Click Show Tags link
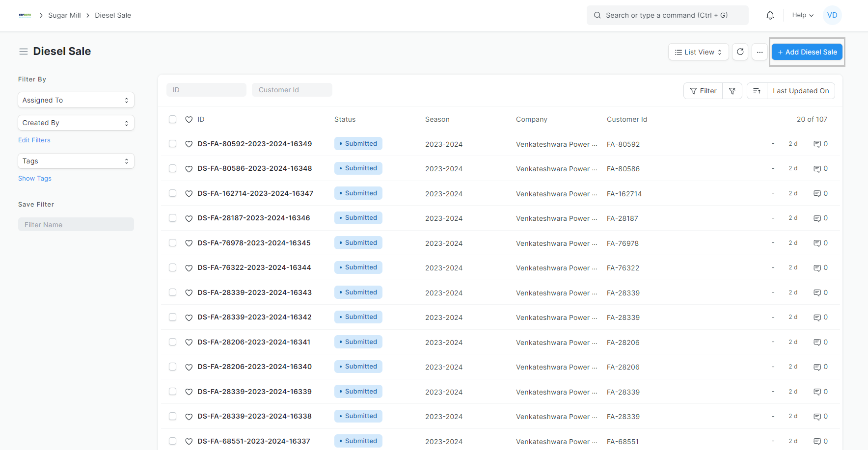Viewport: 868px width, 450px height. [x=35, y=178]
